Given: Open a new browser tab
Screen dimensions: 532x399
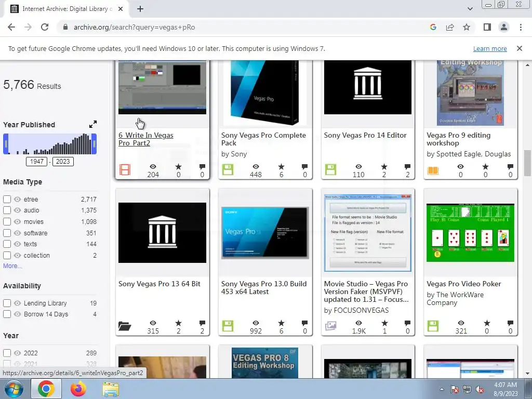Looking at the screenshot, I should [x=140, y=9].
